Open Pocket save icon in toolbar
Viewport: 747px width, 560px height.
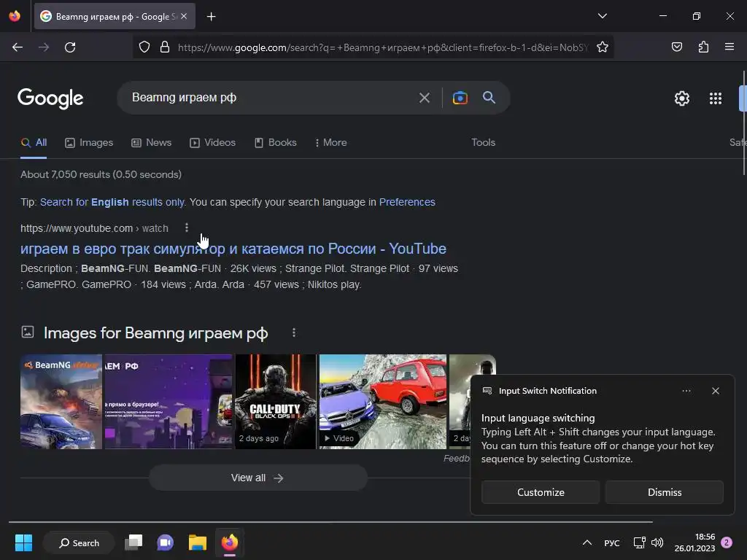676,47
